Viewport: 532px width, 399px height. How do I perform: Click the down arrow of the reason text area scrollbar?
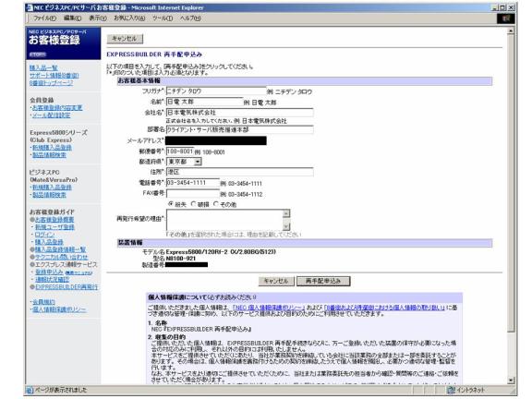[x=286, y=226]
